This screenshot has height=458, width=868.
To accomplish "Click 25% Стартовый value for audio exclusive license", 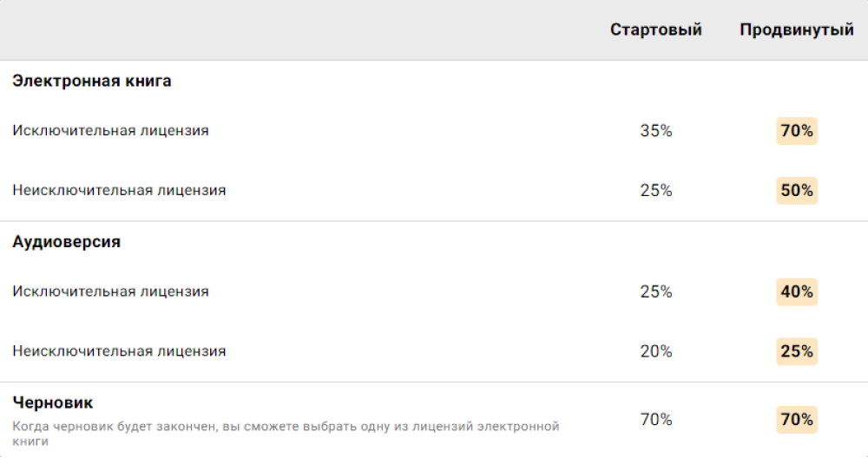I will [x=656, y=291].
